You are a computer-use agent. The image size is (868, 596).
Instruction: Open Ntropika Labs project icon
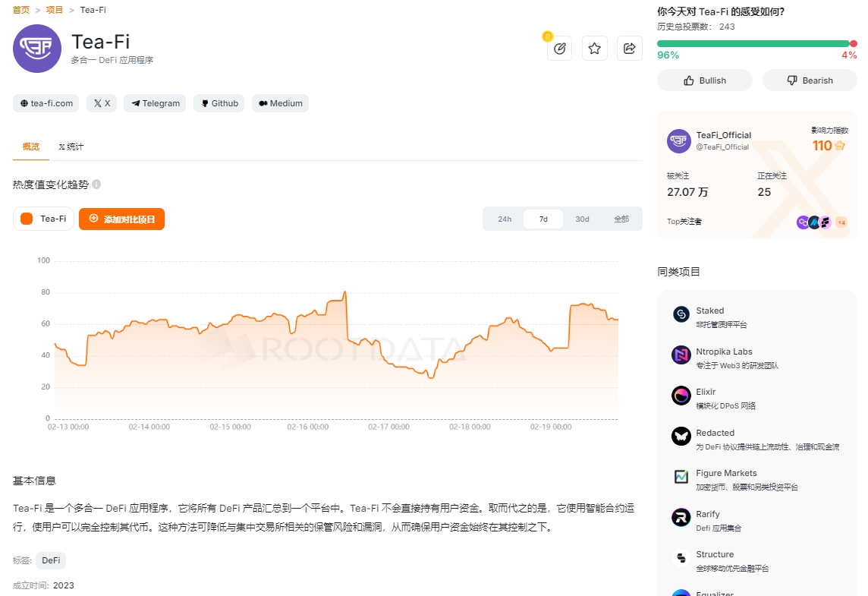681,355
